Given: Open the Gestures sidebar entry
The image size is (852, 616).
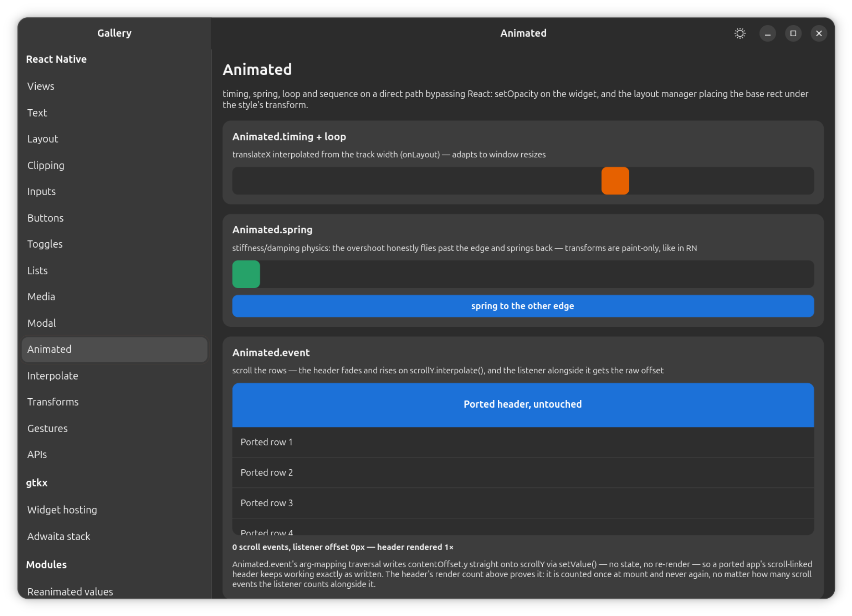Looking at the screenshot, I should (x=115, y=428).
